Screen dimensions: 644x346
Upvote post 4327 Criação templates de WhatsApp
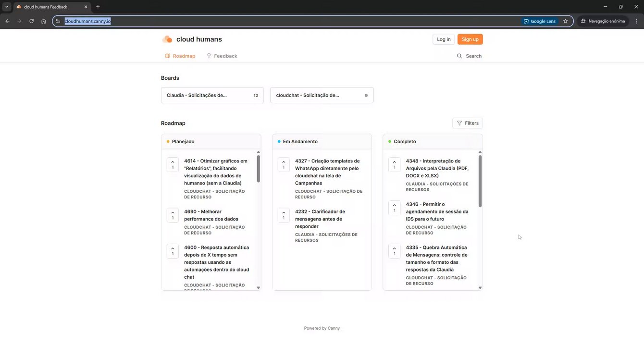pos(284,164)
